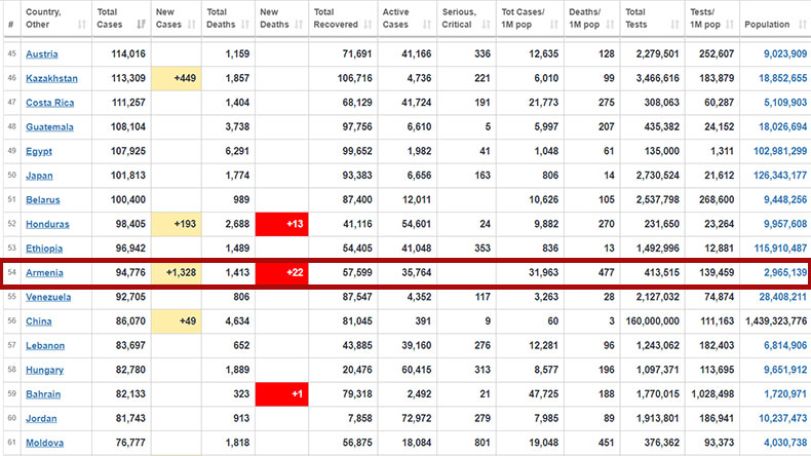Select the Deaths/1M pop column header
This screenshot has height=456, width=811.
point(592,19)
